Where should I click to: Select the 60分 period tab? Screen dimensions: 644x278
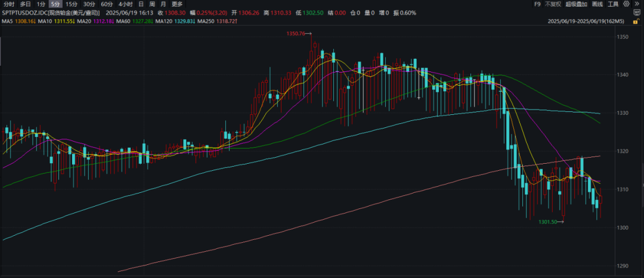107,4
